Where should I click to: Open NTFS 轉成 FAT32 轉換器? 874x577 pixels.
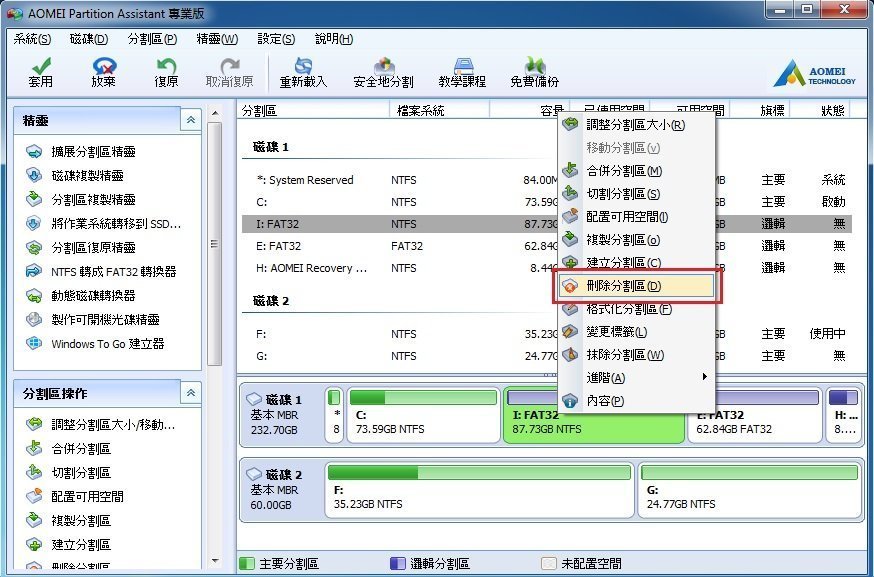coord(101,271)
